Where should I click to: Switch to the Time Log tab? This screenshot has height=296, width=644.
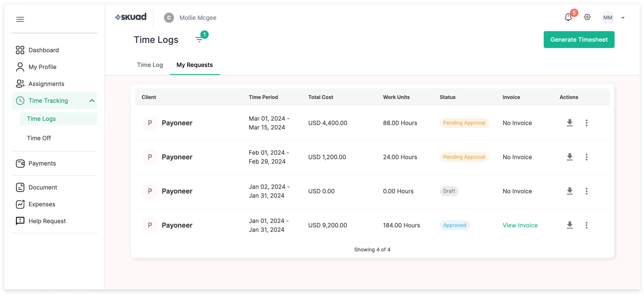(150, 65)
